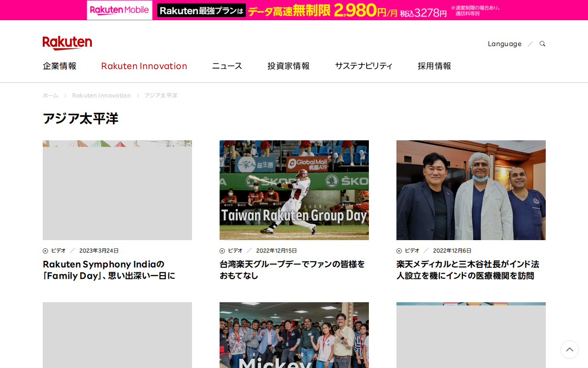This screenshot has height=368, width=588.
Task: Open the search magnifier icon
Action: pos(543,44)
